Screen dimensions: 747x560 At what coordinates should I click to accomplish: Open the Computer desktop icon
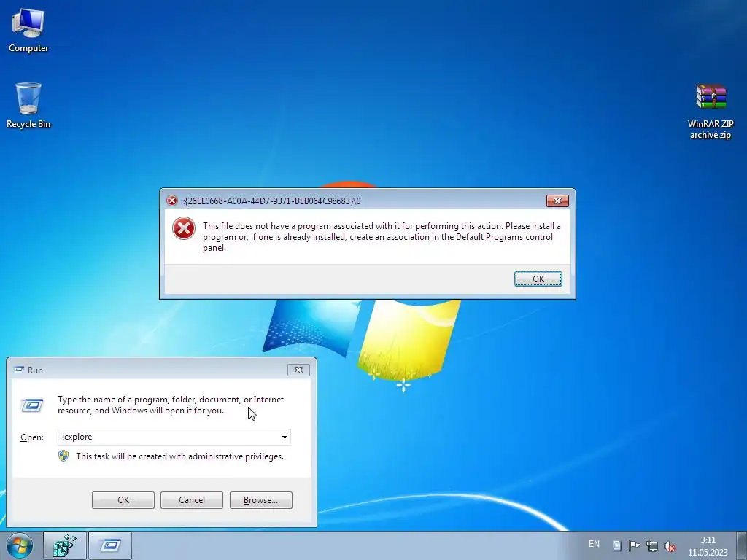point(28,30)
